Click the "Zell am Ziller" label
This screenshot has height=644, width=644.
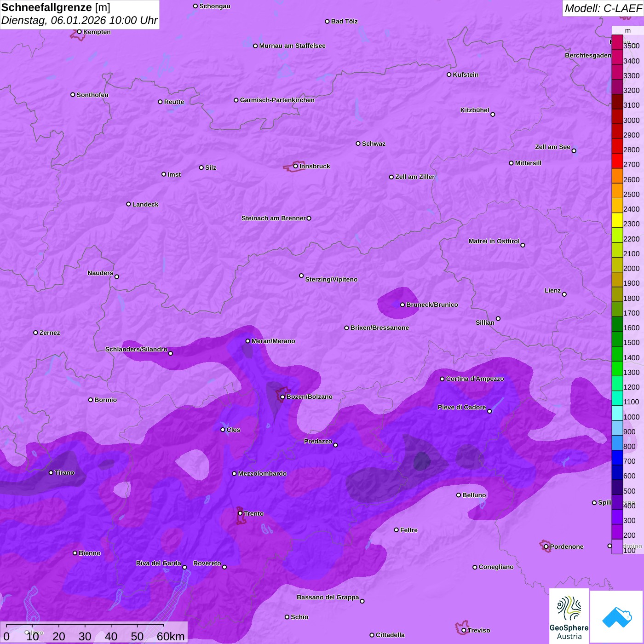pos(415,177)
